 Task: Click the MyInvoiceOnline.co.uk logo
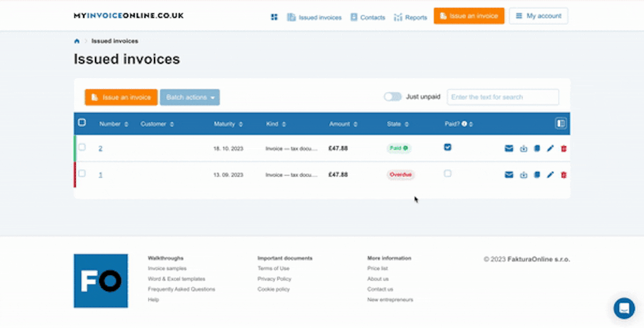[x=129, y=16]
